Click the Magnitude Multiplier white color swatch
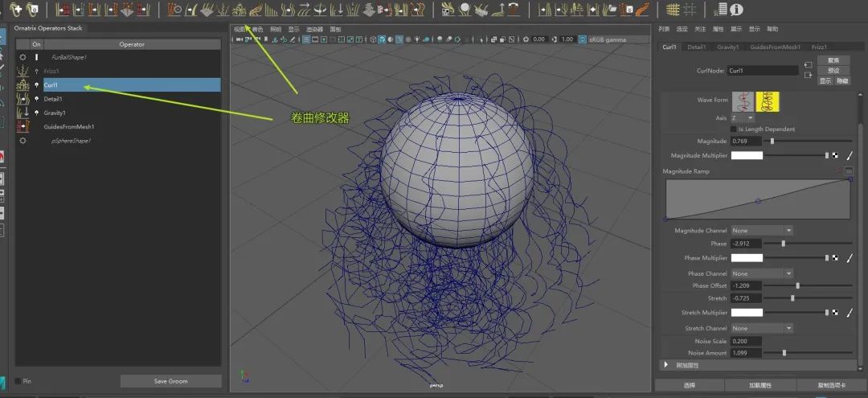 tap(747, 155)
